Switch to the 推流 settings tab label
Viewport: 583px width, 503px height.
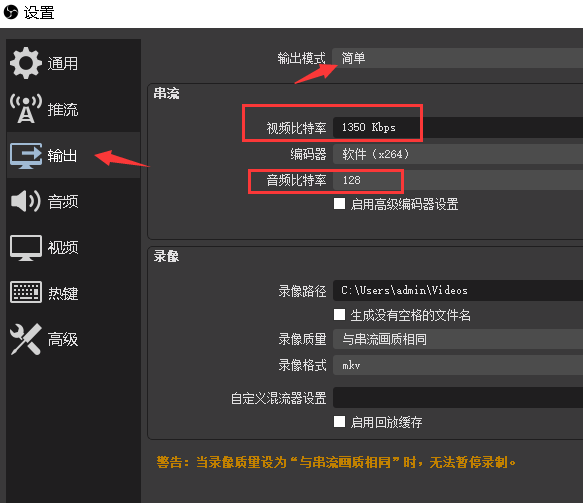tap(63, 110)
